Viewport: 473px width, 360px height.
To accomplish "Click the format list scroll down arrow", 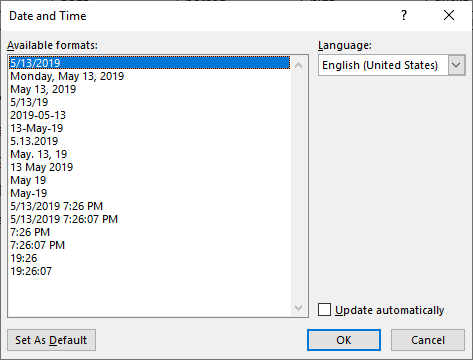I will (x=298, y=308).
